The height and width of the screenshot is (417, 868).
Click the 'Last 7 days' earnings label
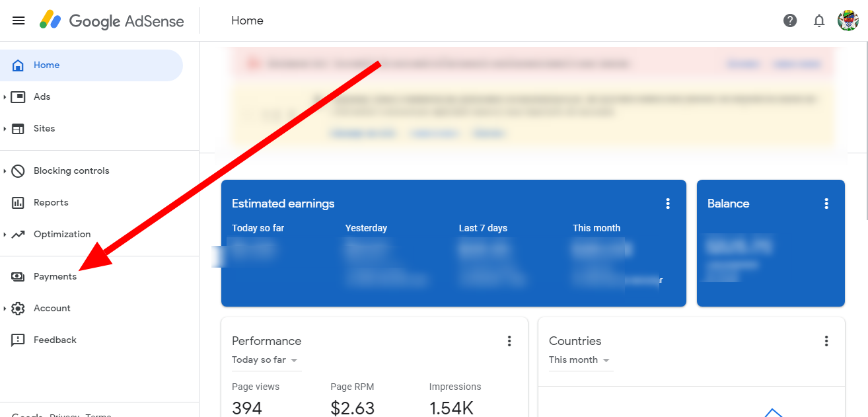click(x=484, y=228)
